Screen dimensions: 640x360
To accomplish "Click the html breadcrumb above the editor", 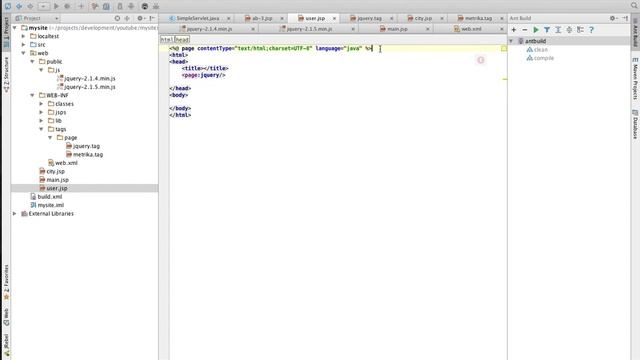I will point(167,40).
